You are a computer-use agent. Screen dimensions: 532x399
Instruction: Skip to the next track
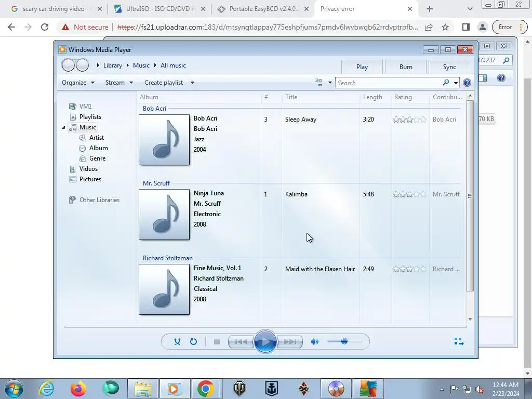coord(289,342)
